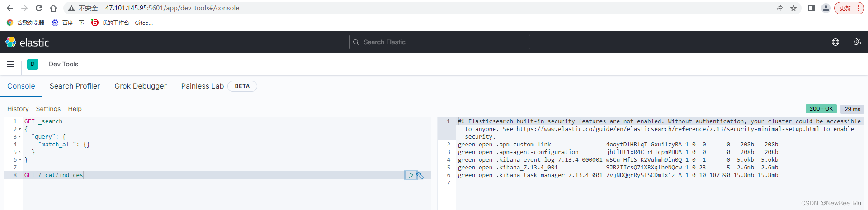Go back in browser history
The image size is (868, 210).
coord(10,8)
